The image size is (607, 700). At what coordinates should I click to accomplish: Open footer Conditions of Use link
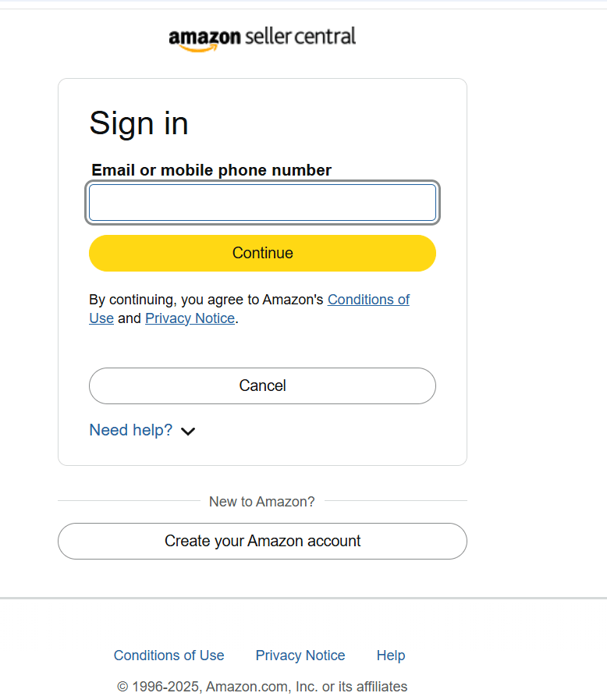(169, 656)
